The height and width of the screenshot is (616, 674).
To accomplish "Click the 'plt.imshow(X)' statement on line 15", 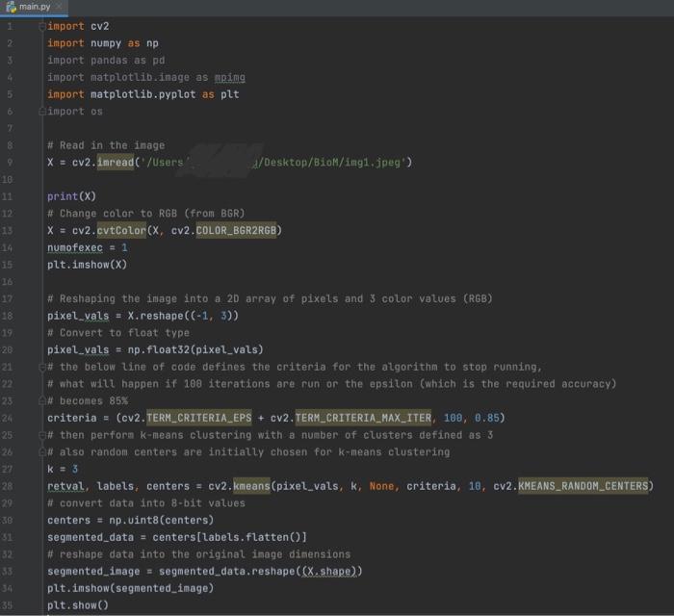I will pos(87,265).
